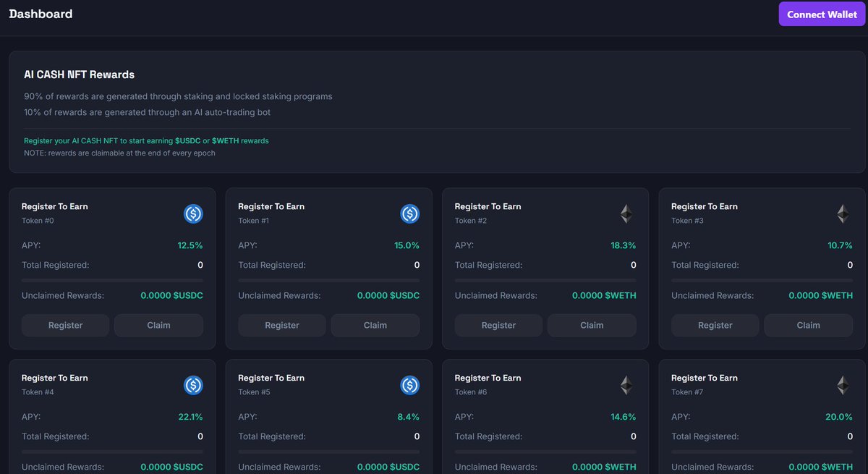The width and height of the screenshot is (868, 474).
Task: Claim rewards for Token #0
Action: pyautogui.click(x=158, y=325)
